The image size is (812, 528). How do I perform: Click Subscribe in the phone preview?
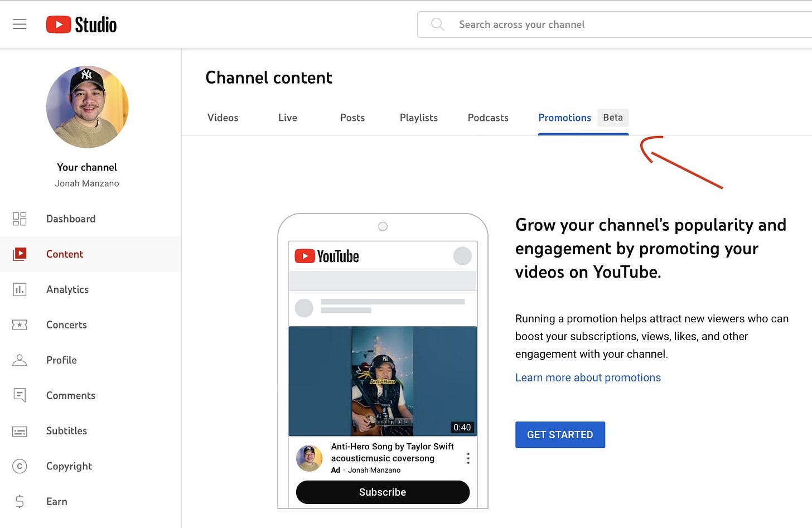[x=383, y=492]
